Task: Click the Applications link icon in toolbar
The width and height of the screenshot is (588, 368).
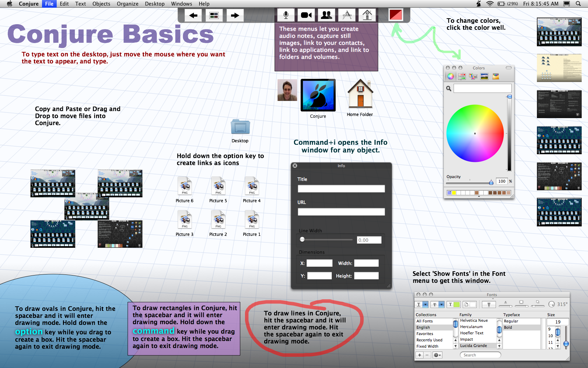Action: (347, 15)
